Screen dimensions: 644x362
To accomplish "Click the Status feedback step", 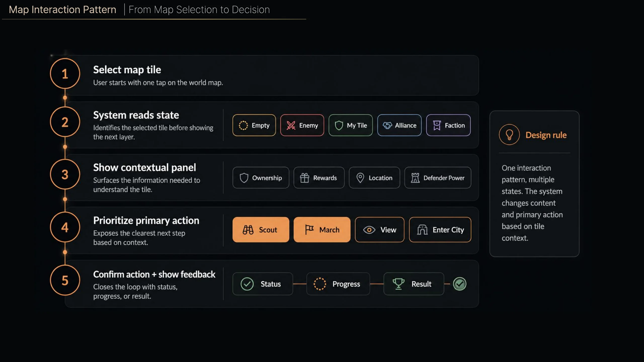I will tap(263, 284).
